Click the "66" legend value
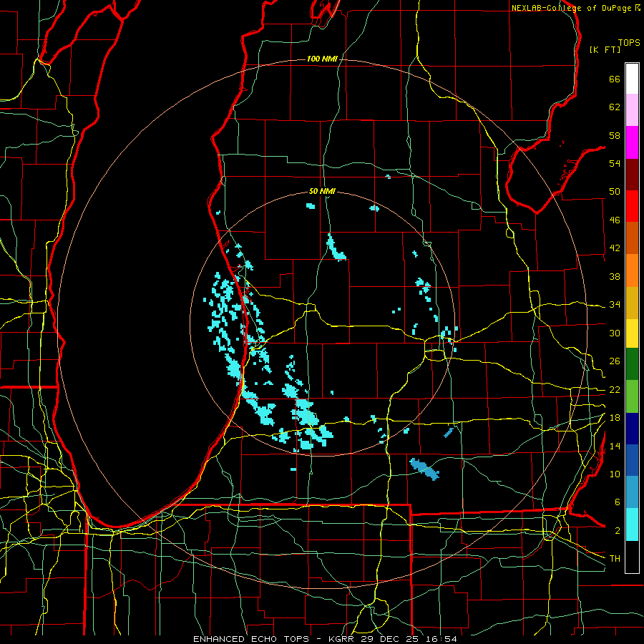644x644 pixels. tap(615, 79)
